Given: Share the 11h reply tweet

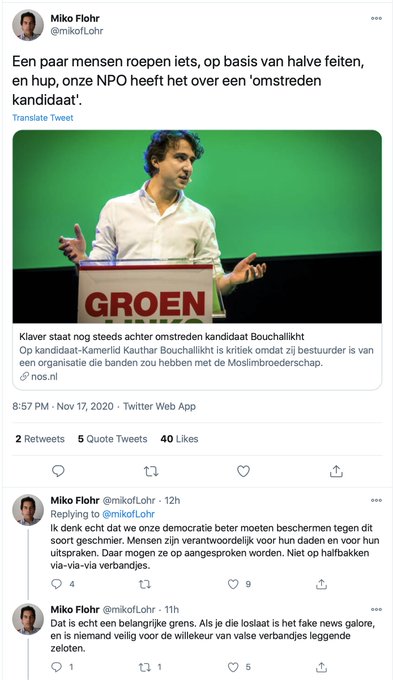Looking at the screenshot, I should [321, 667].
